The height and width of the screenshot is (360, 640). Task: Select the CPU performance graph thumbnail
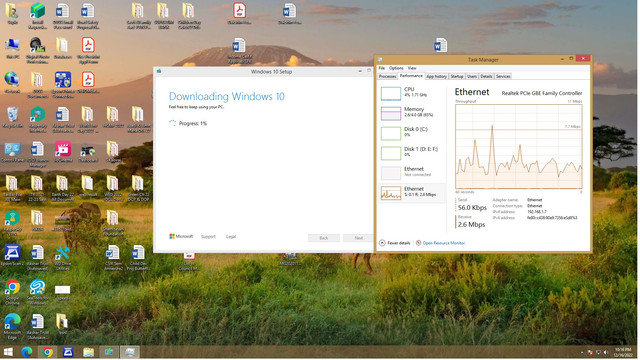[391, 93]
